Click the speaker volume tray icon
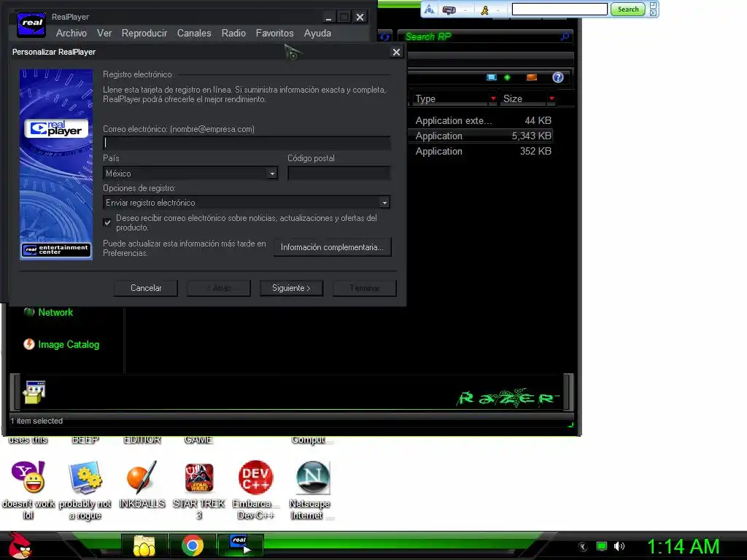 coord(619,546)
